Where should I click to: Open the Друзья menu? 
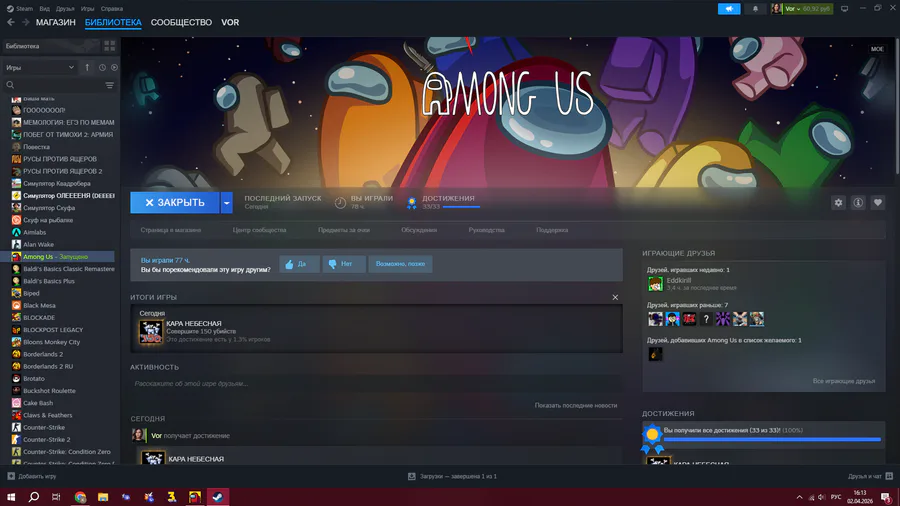point(65,9)
